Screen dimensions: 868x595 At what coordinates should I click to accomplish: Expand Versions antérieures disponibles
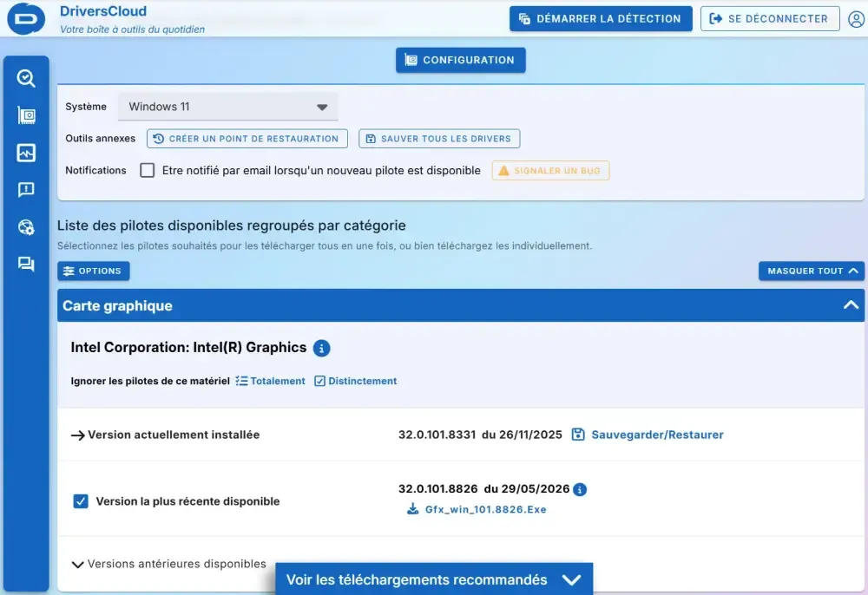click(x=169, y=564)
